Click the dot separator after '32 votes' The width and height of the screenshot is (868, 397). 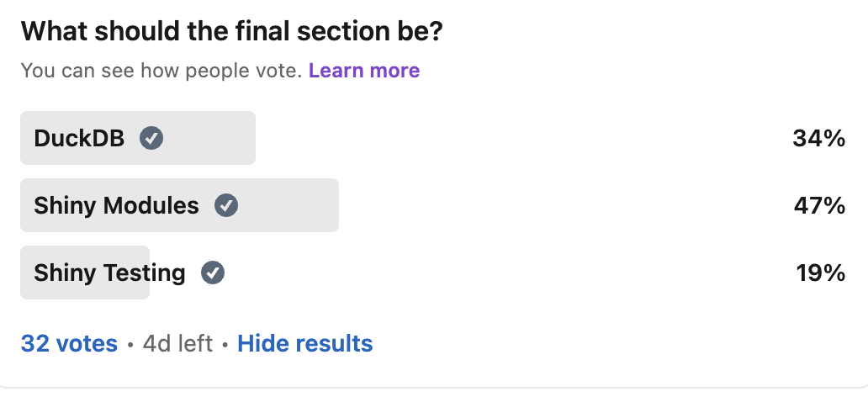click(130, 344)
